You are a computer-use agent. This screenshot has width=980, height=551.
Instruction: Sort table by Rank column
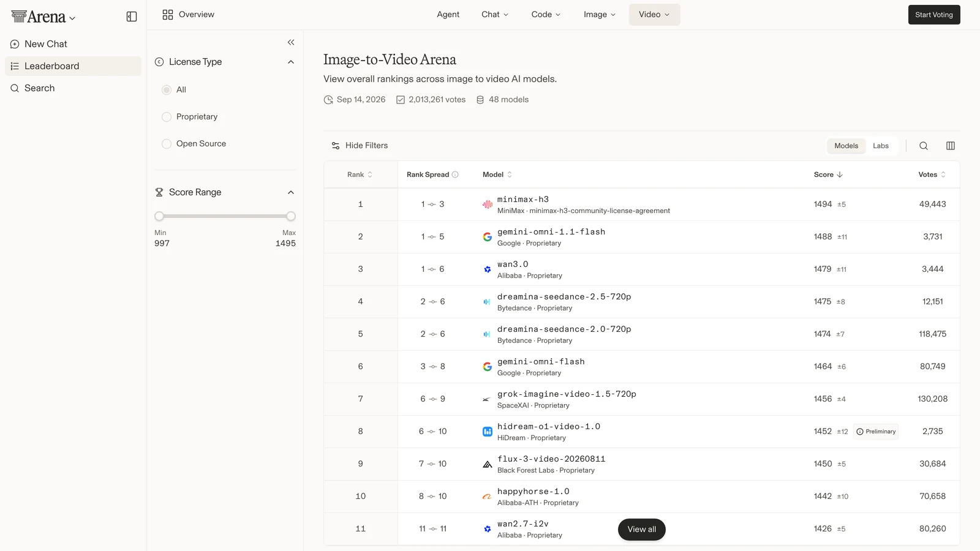pos(360,174)
